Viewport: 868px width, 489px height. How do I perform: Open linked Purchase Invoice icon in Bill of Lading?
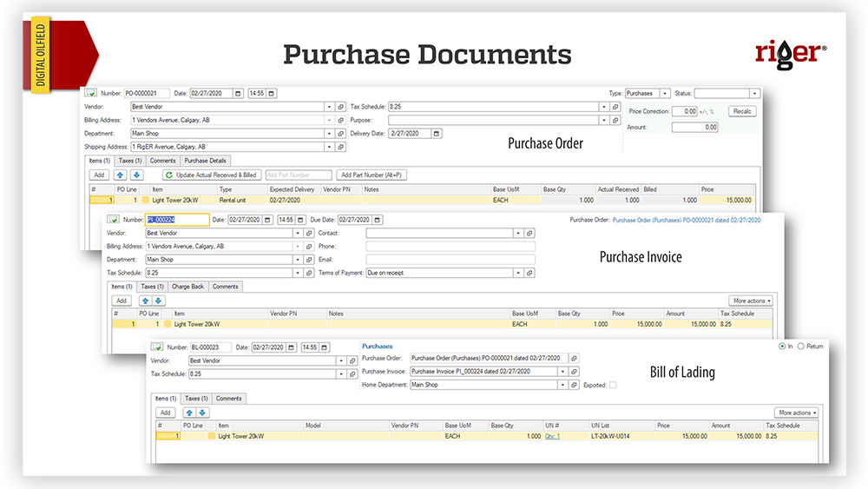point(574,371)
